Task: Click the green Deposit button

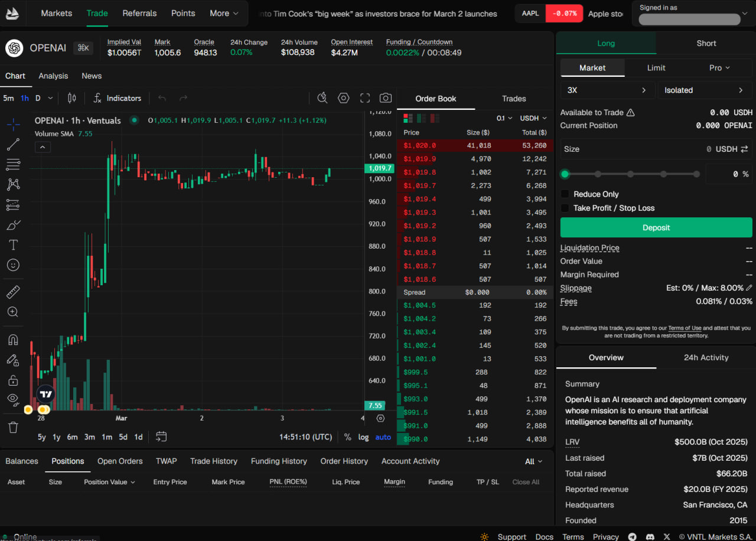Action: coord(656,227)
